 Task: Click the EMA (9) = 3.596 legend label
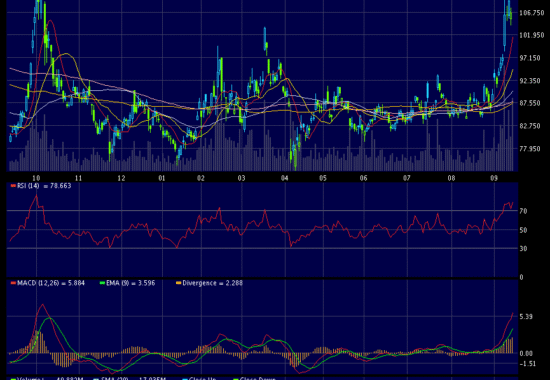131,283
